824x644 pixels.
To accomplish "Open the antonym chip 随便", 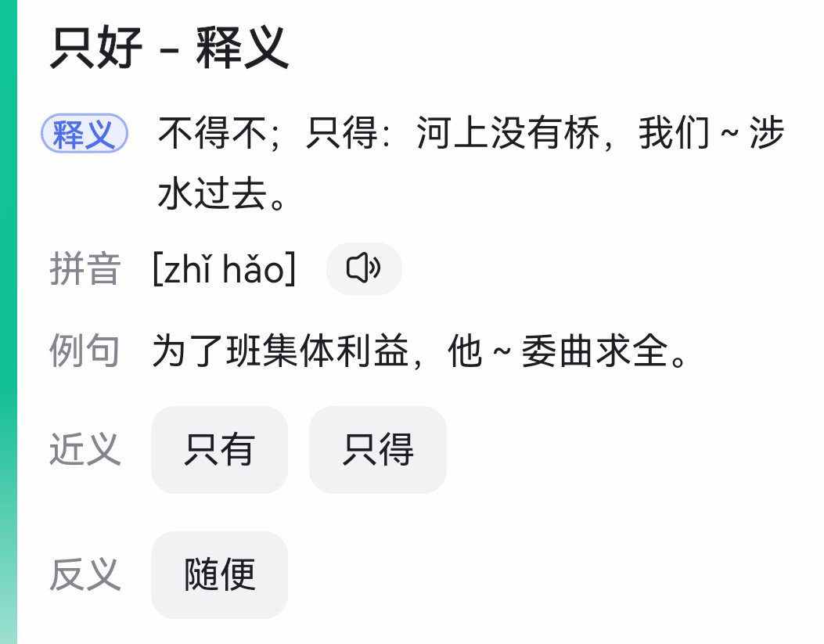I will point(219,575).
